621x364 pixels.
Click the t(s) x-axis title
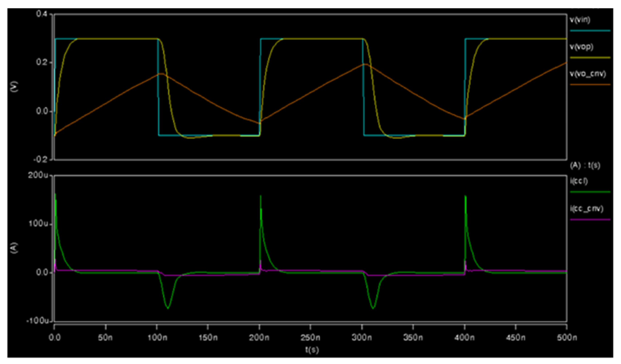click(312, 350)
